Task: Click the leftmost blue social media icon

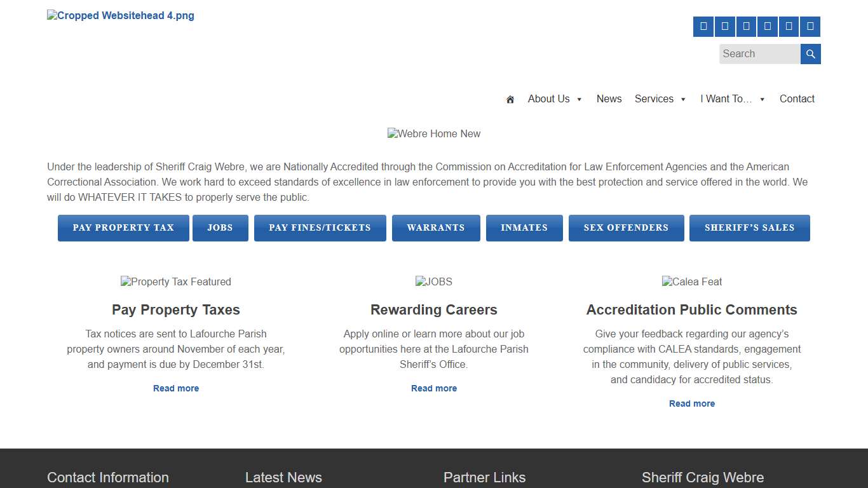Action: tap(703, 27)
